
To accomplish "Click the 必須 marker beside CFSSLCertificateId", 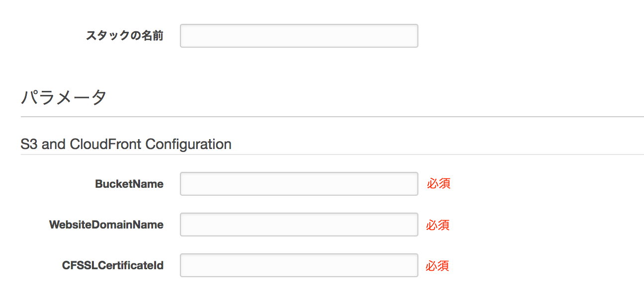I will (x=438, y=266).
